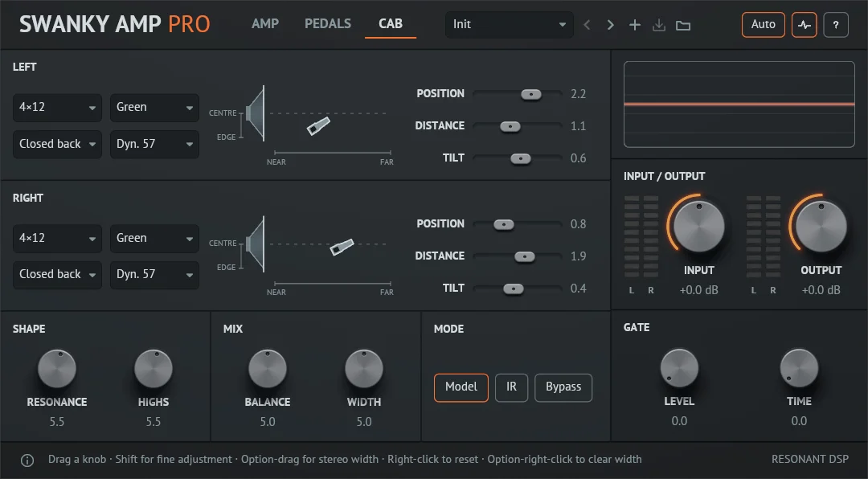868x479 pixels.
Task: Click the SWANKY AMP PRO logo
Action: (115, 24)
